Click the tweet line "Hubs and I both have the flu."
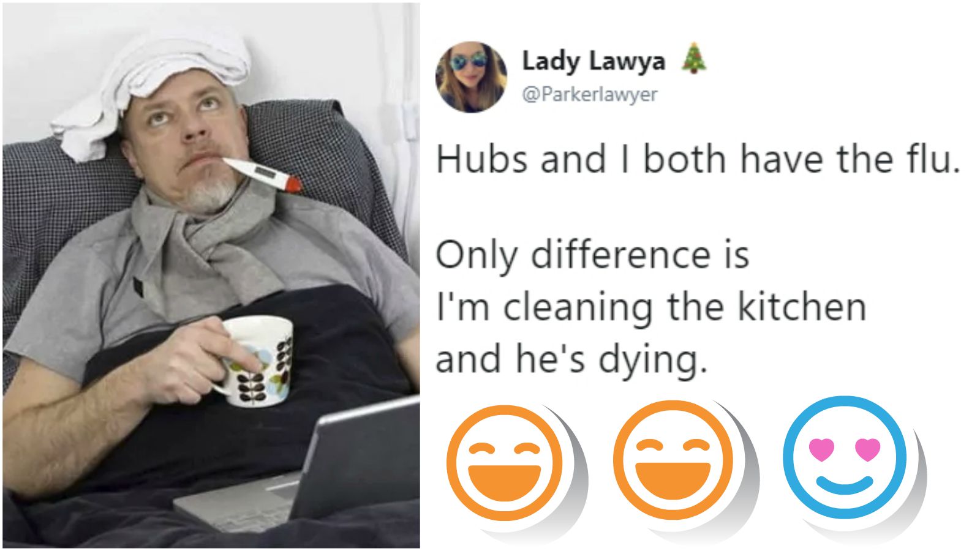Screen dimensions: 980x551 (698, 159)
